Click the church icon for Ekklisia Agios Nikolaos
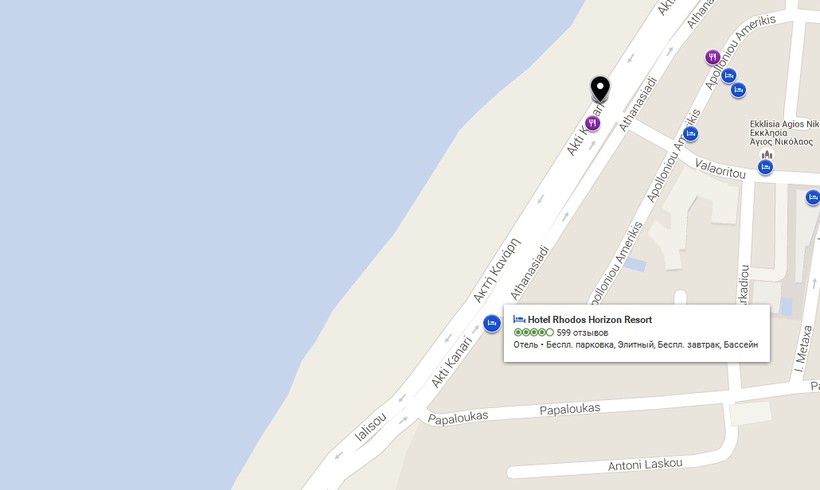 (x=767, y=154)
